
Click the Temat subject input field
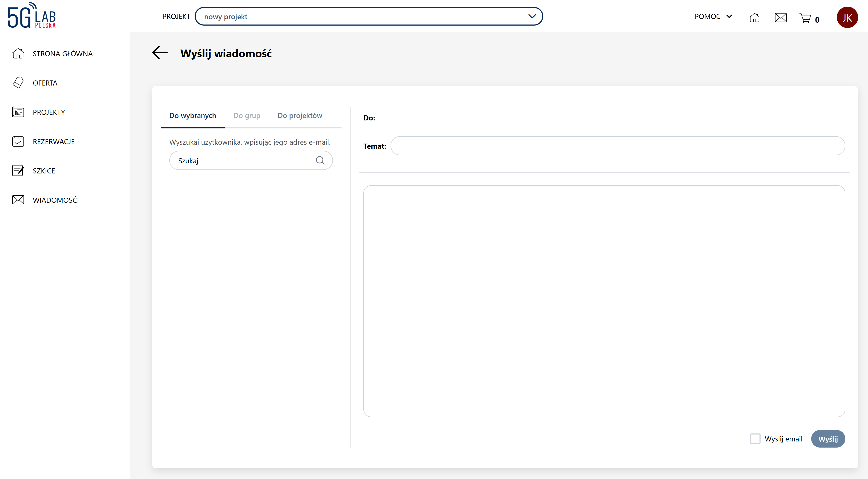point(617,146)
